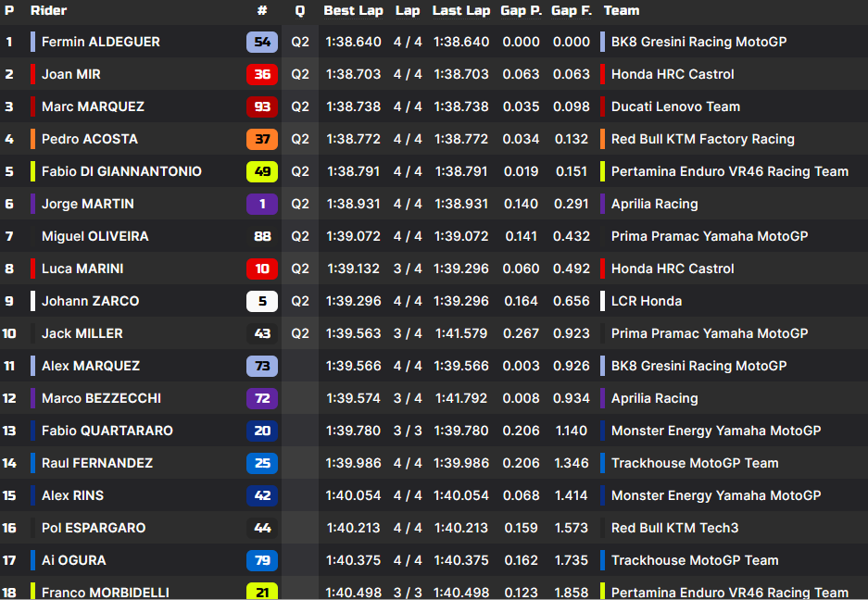Screen dimensions: 868x600
Task: Click the Q column header
Action: pyautogui.click(x=300, y=10)
